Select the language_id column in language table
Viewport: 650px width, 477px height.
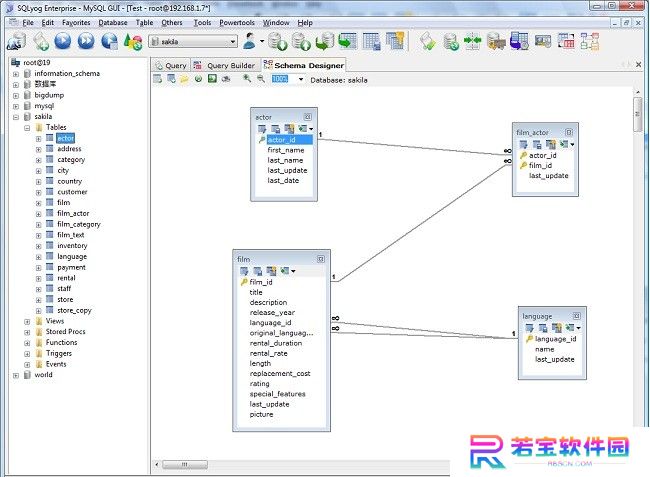pyautogui.click(x=555, y=339)
